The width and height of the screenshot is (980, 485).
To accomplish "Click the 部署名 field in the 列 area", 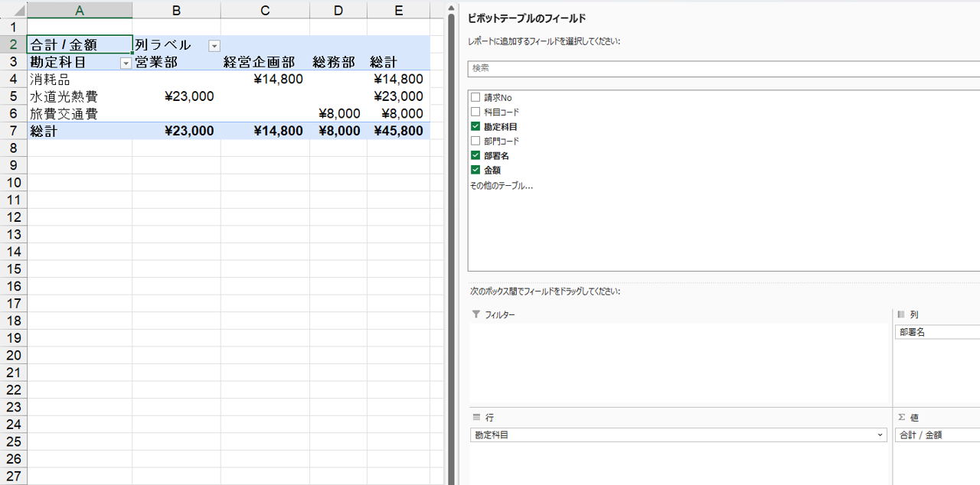I will [x=936, y=333].
